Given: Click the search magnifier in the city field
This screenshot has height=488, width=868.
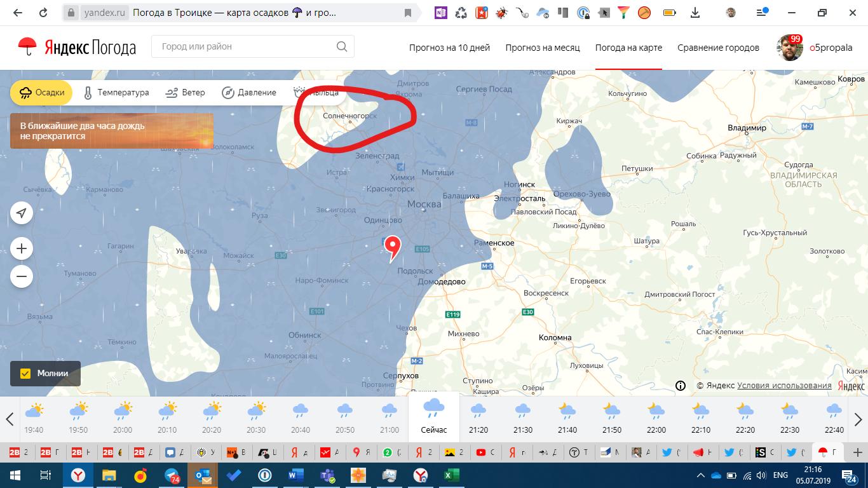Looking at the screenshot, I should (x=341, y=46).
